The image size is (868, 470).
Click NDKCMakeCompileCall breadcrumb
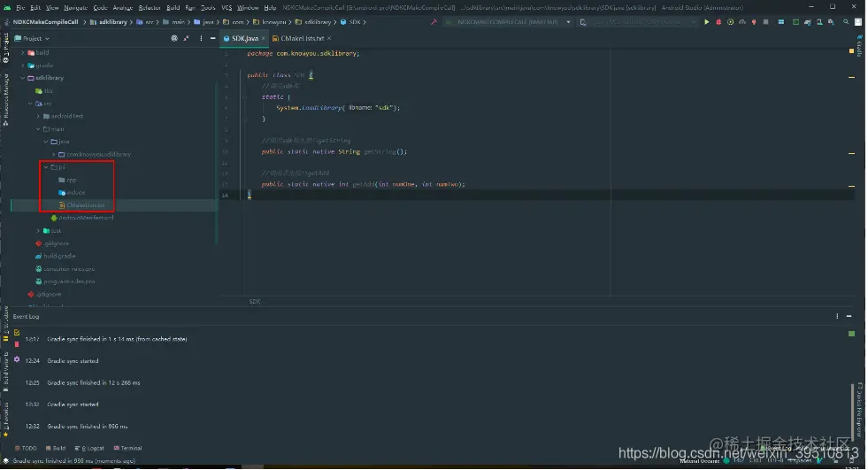46,22
